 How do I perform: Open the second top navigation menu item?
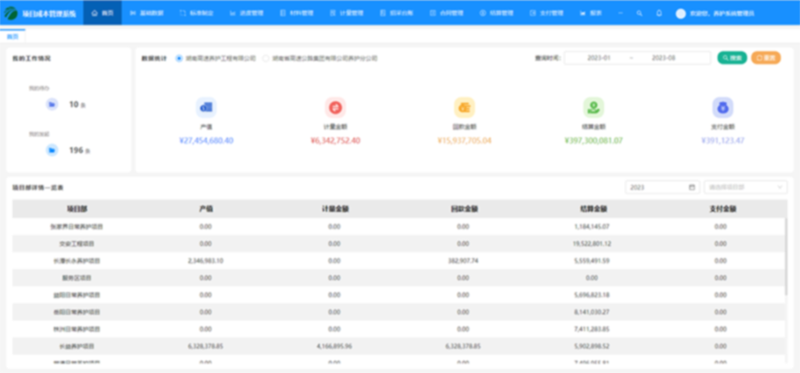[x=146, y=13]
